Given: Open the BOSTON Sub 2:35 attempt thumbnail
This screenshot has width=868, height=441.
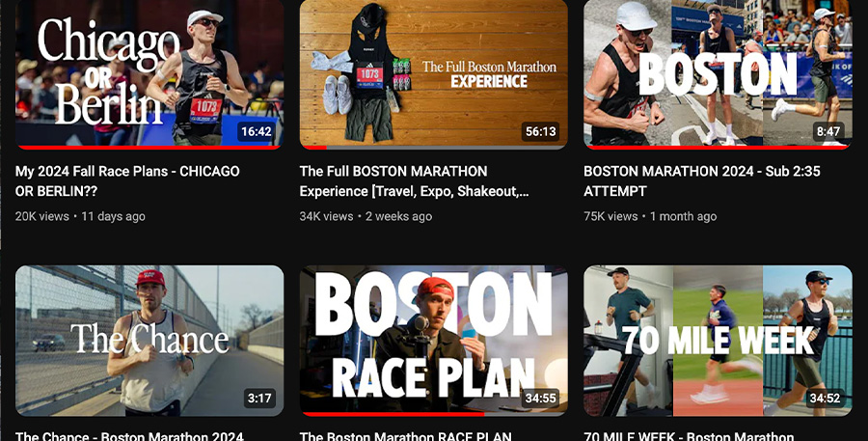Looking at the screenshot, I should tap(718, 74).
